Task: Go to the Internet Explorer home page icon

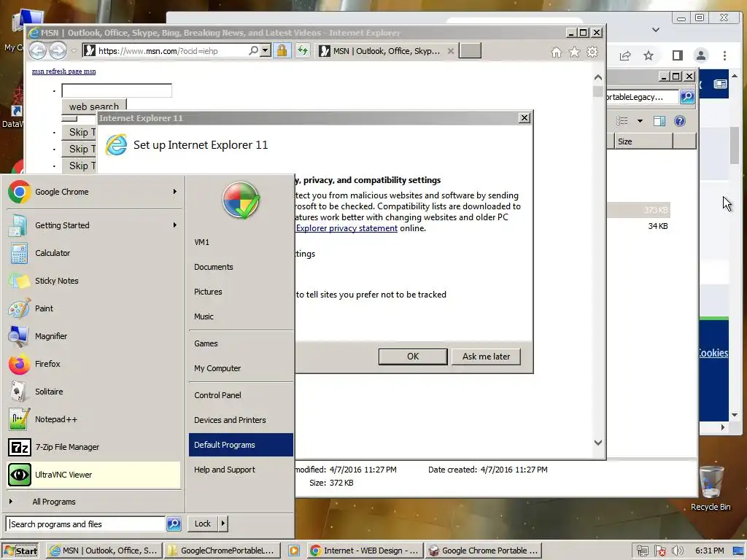Action: pyautogui.click(x=557, y=52)
